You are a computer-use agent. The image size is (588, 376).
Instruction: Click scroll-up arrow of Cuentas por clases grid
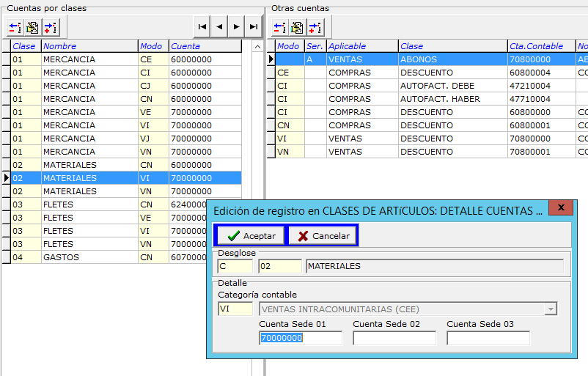257,47
